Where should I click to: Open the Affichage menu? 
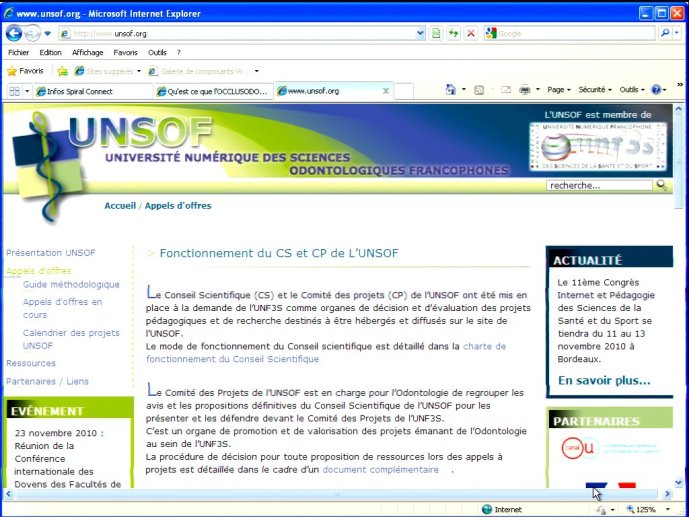87,52
